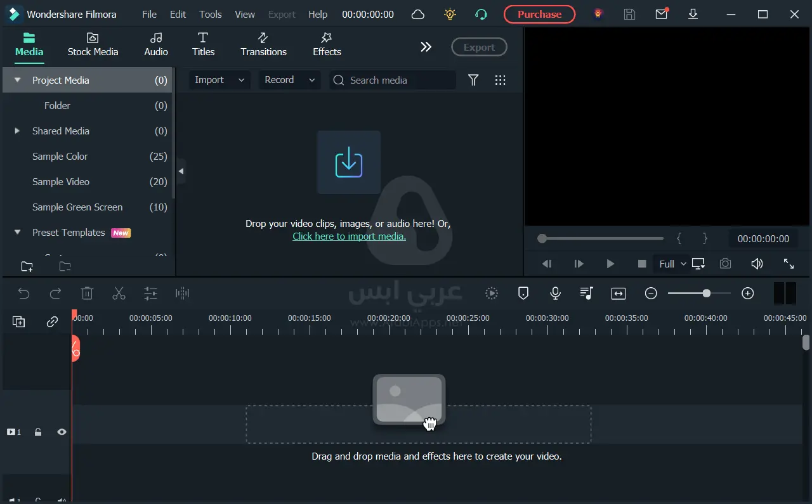Lock the video track with the lock icon
Screen dimensions: 812x504
pos(37,432)
